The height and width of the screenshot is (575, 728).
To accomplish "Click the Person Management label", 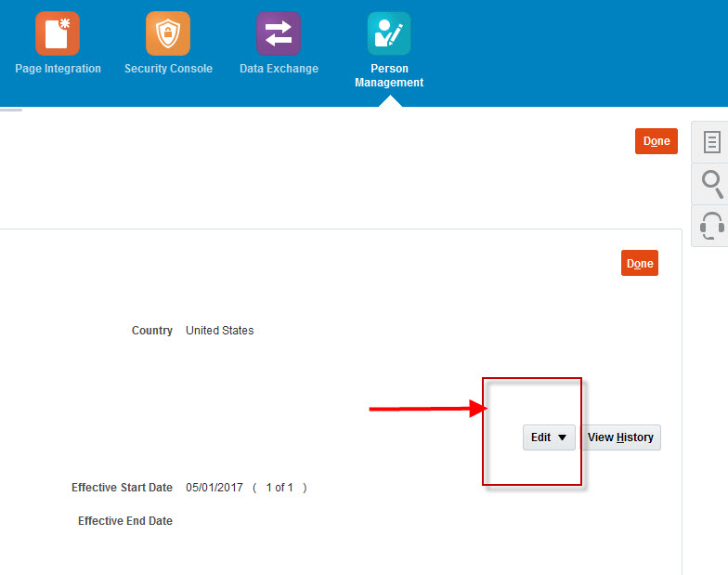I will [x=389, y=75].
